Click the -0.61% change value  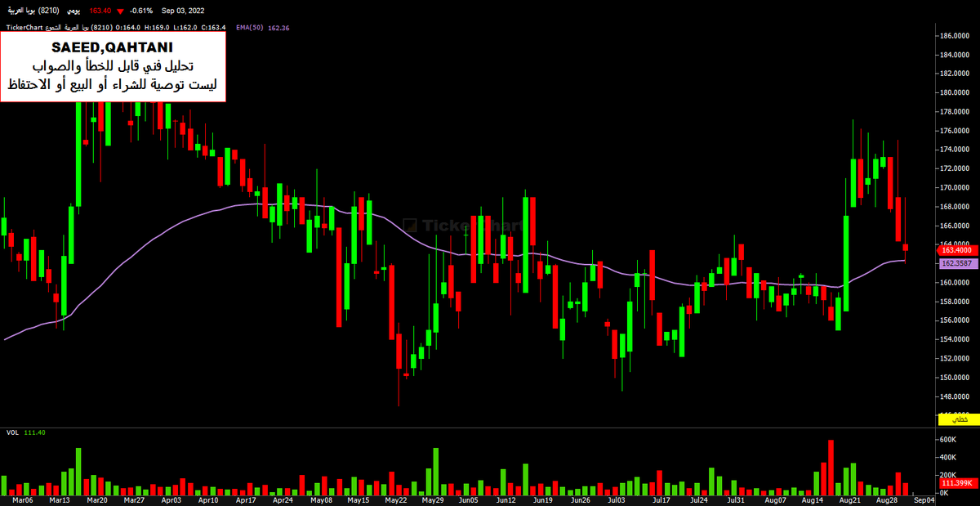[142, 11]
